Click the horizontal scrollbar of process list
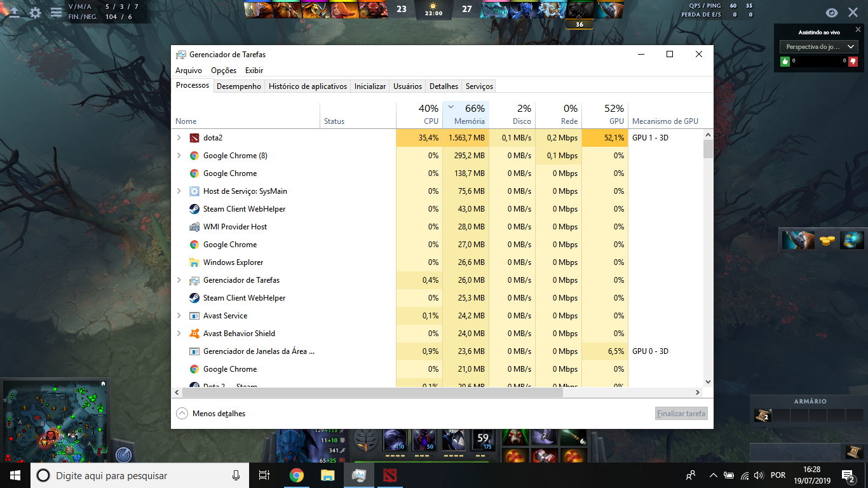868x488 pixels. coord(372,393)
